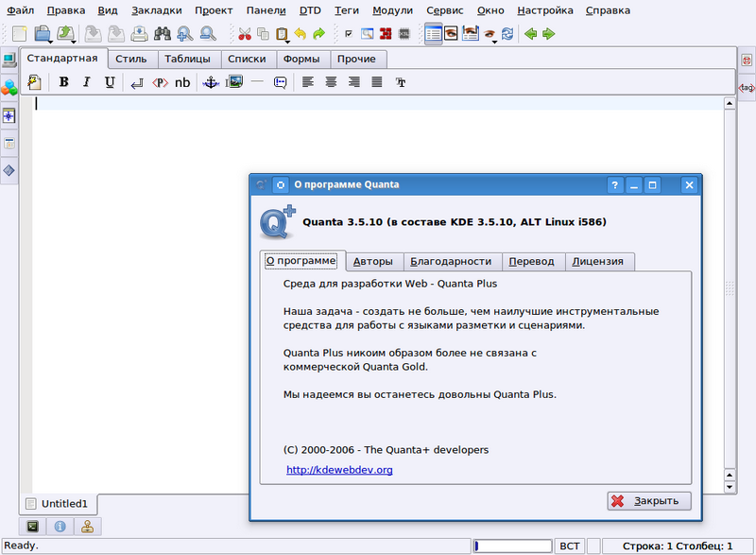The image size is (756, 555).
Task: Apply bold tag with B icon
Action: [x=63, y=82]
